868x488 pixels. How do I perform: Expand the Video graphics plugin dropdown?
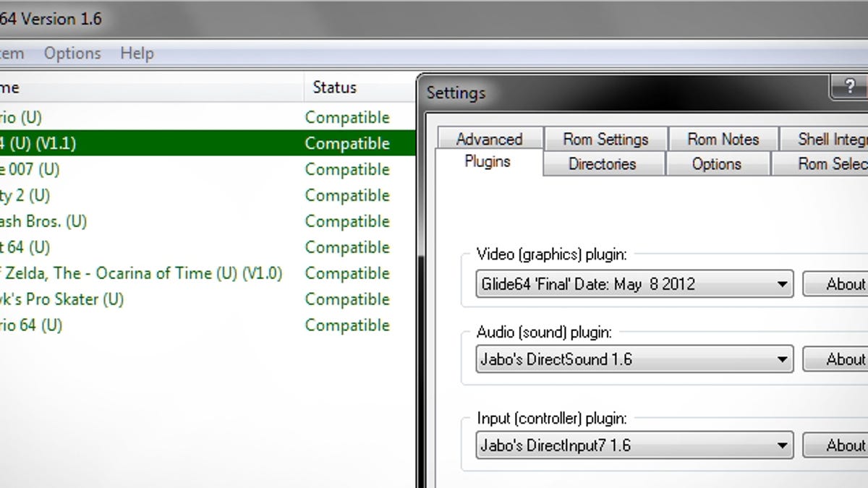[x=634, y=284]
